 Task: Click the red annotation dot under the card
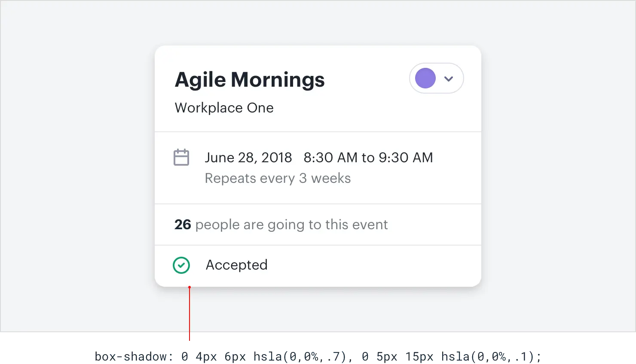pos(190,287)
